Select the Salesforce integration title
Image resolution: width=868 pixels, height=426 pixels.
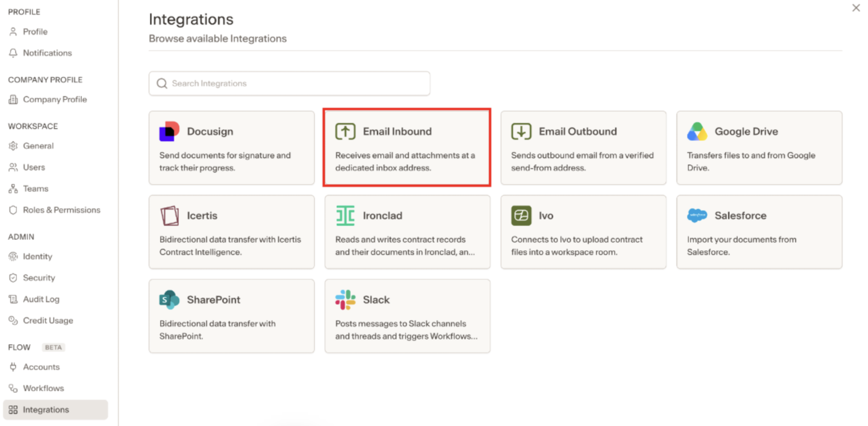point(740,216)
